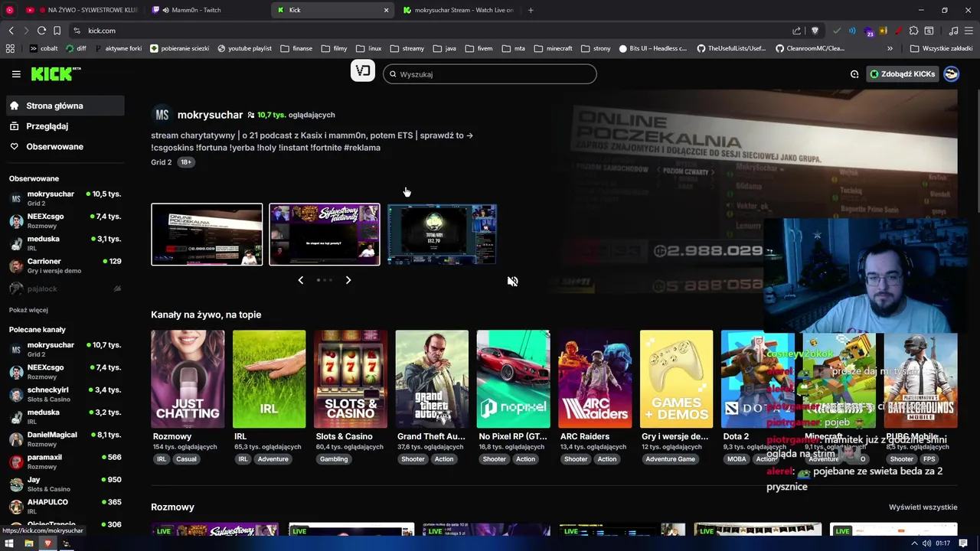The image size is (980, 551).
Task: Open schneckyirl in Polecane kanały
Action: coord(65,394)
